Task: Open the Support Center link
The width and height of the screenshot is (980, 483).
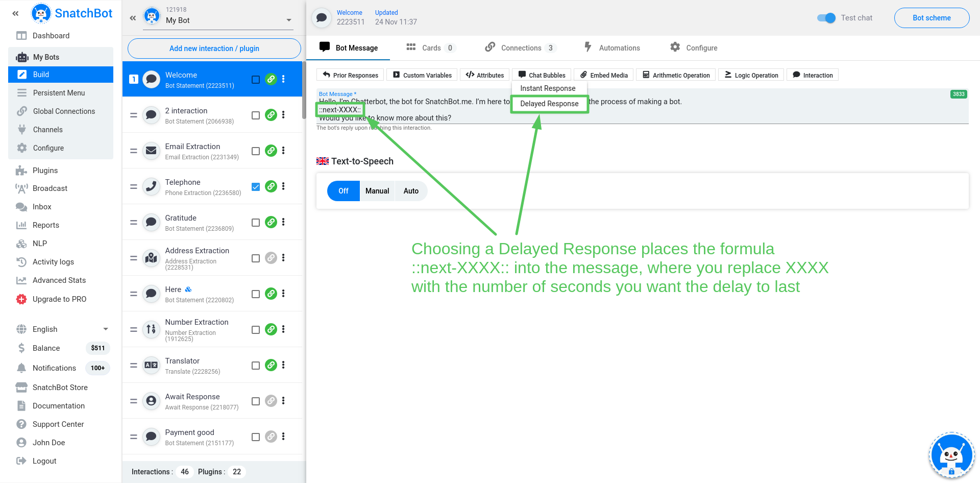Action: [58, 424]
